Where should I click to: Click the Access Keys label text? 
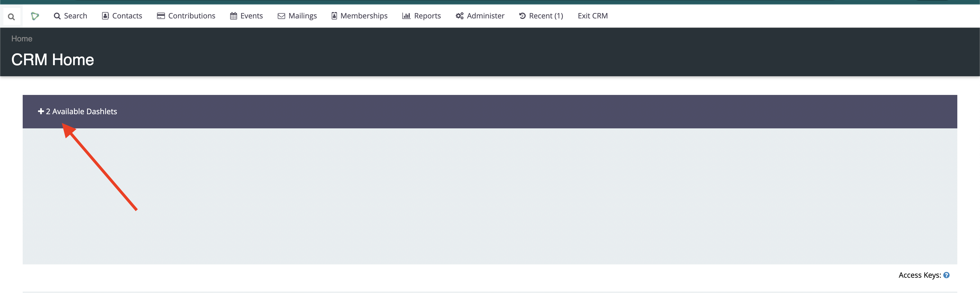tap(919, 275)
